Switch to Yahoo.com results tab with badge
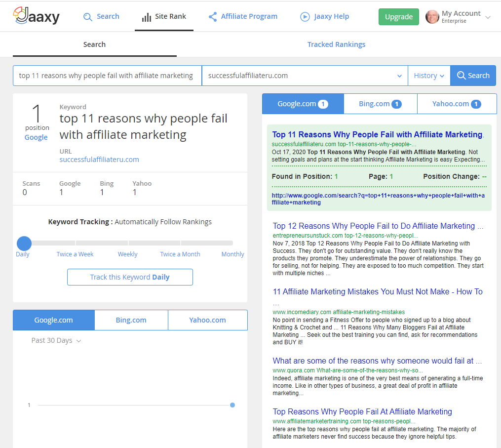This screenshot has width=501, height=448. (x=457, y=104)
